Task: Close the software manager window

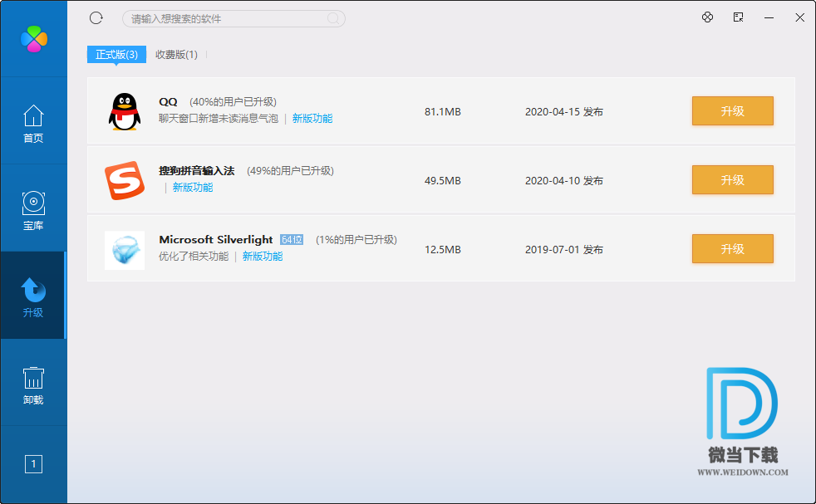Action: coord(800,17)
